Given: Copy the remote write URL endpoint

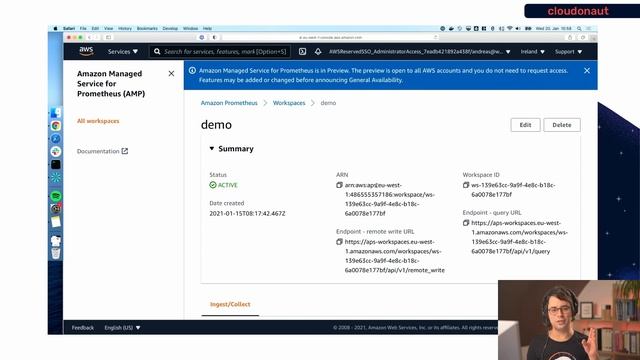Looking at the screenshot, I should [339, 242].
